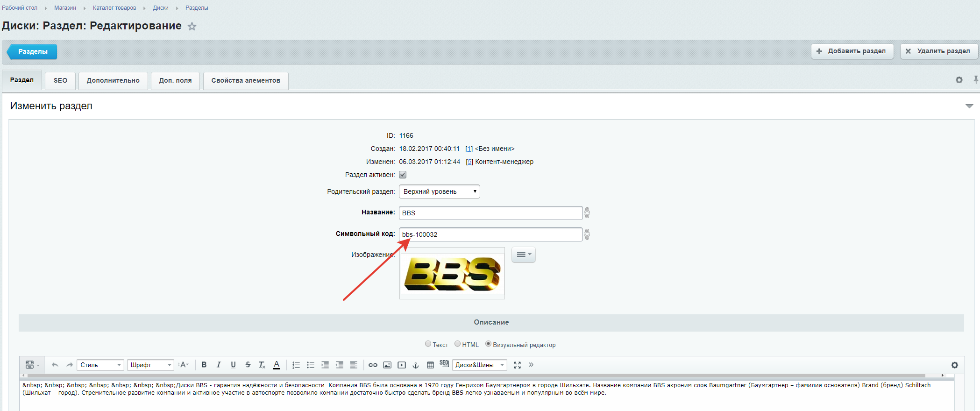The width and height of the screenshot is (980, 411).
Task: Insert hyperlink in description
Action: click(373, 365)
